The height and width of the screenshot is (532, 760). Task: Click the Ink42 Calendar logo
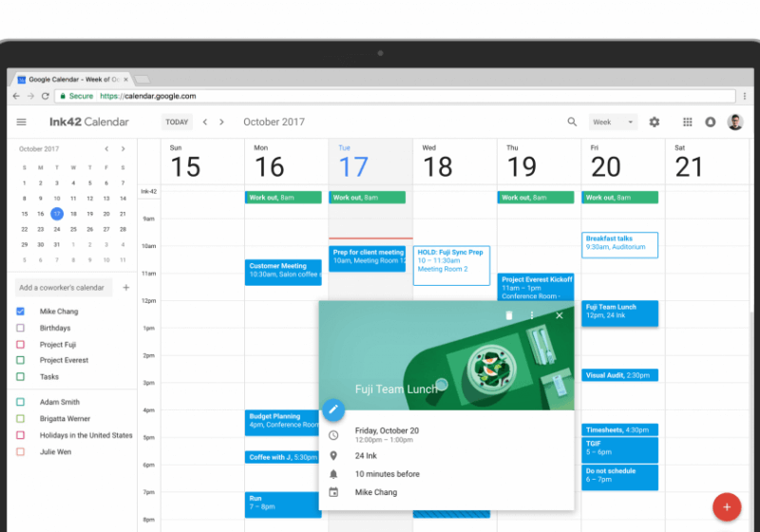tap(89, 123)
